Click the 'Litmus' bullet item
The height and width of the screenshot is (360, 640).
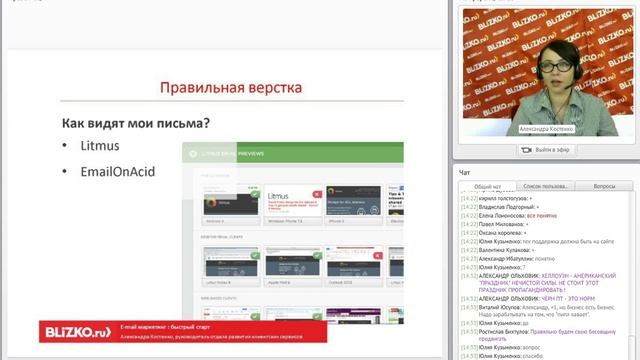coord(100,146)
